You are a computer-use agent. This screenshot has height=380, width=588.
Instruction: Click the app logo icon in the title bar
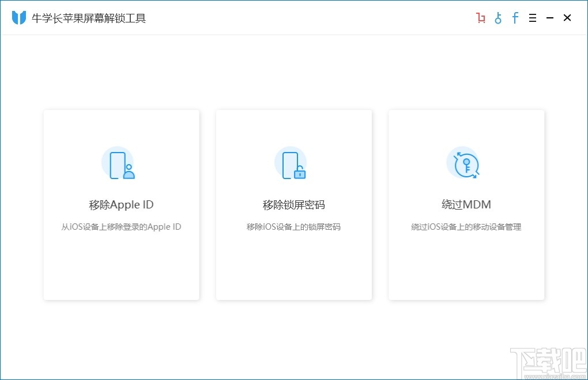click(19, 17)
